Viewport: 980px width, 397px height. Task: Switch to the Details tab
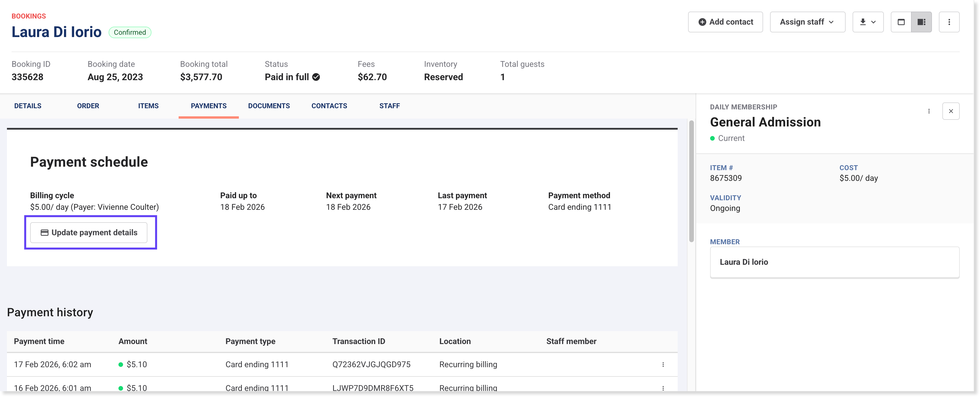[28, 106]
